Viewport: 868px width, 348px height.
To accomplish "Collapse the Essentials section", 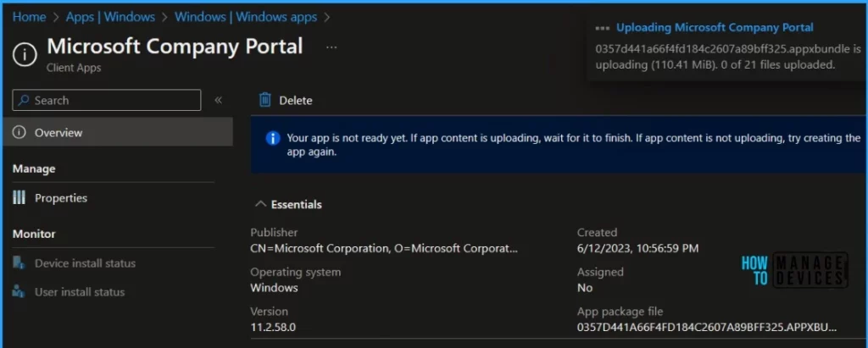I will 288,204.
